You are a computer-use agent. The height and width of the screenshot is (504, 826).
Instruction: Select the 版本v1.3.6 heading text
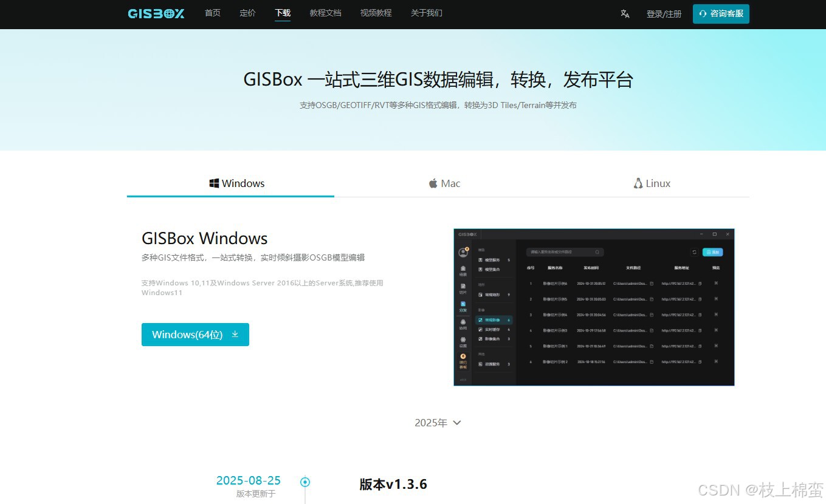[393, 484]
